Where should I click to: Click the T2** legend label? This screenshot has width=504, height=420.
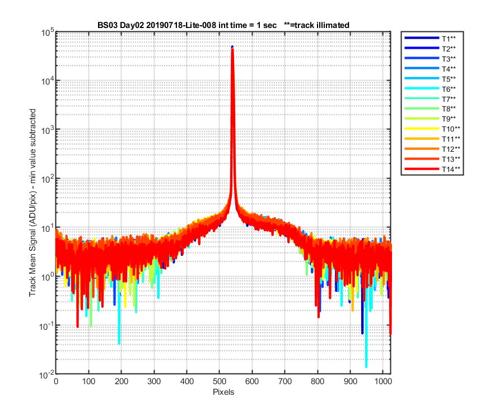pos(449,49)
